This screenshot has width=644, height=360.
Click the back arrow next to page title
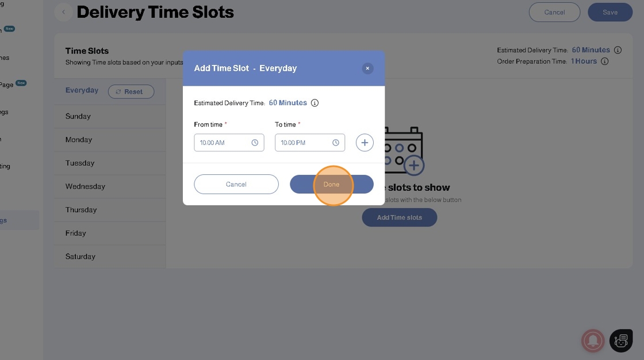(63, 12)
